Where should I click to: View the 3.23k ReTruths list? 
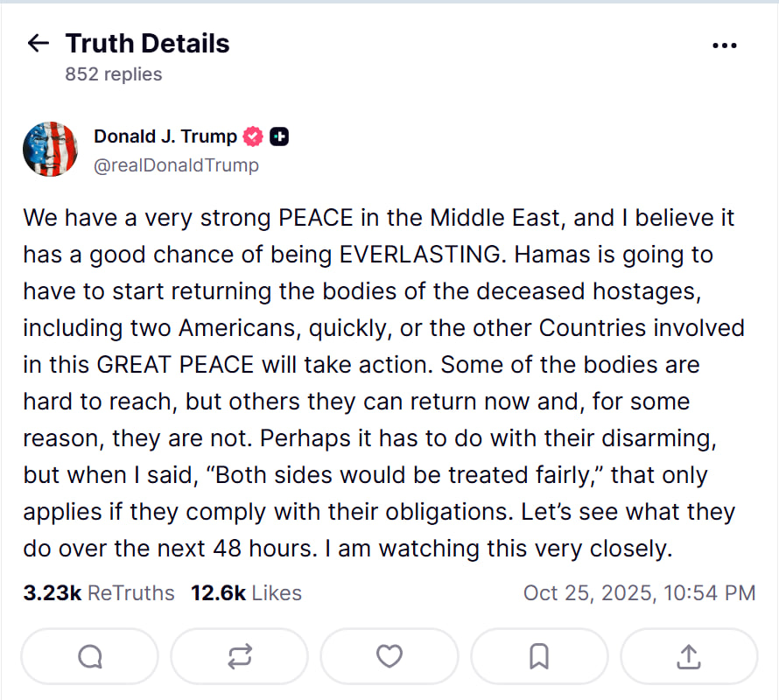pyautogui.click(x=99, y=592)
